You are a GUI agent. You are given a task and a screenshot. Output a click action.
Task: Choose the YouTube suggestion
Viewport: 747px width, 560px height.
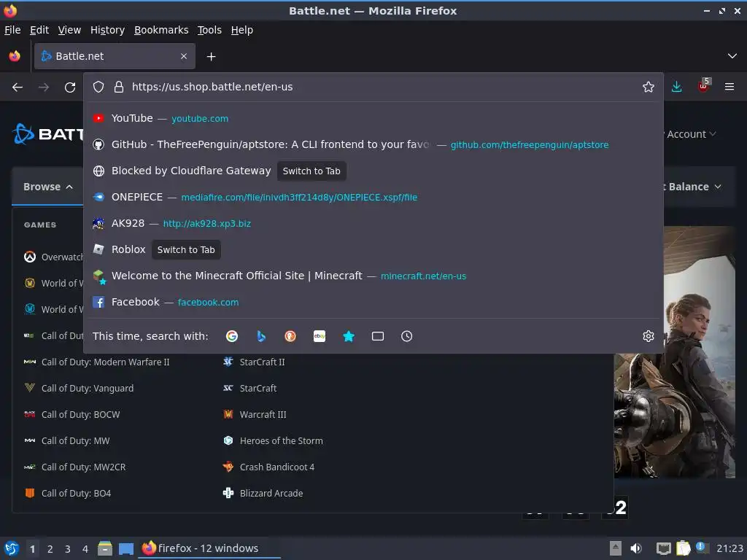point(373,118)
